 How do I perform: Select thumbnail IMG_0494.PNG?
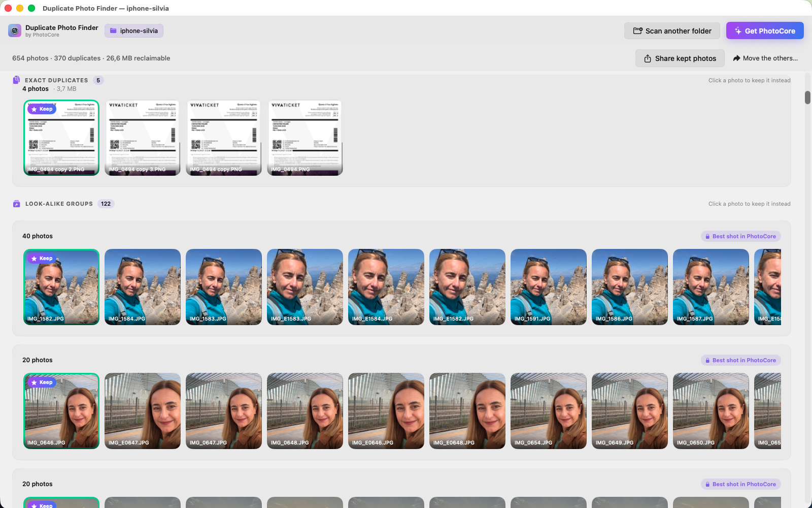pos(305,138)
